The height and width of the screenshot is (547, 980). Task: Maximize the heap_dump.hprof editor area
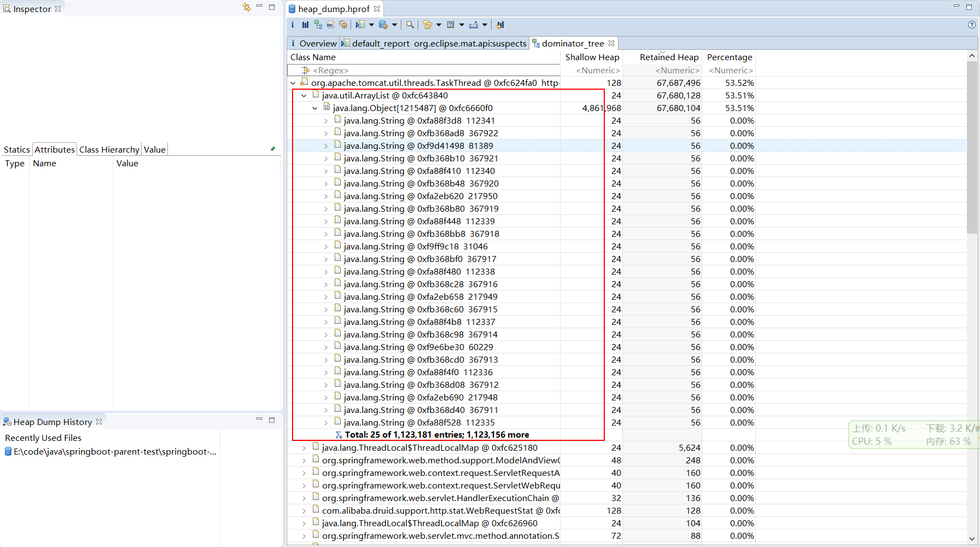[x=969, y=7]
